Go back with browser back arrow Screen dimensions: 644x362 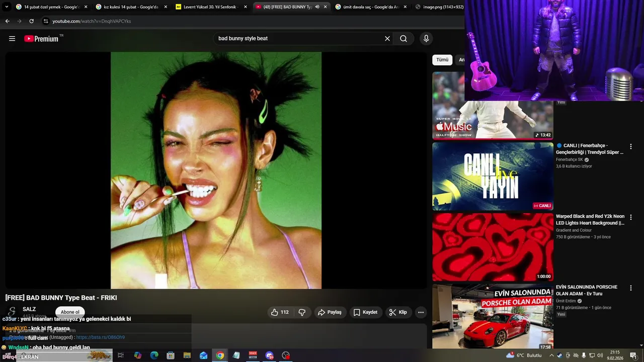(x=7, y=21)
